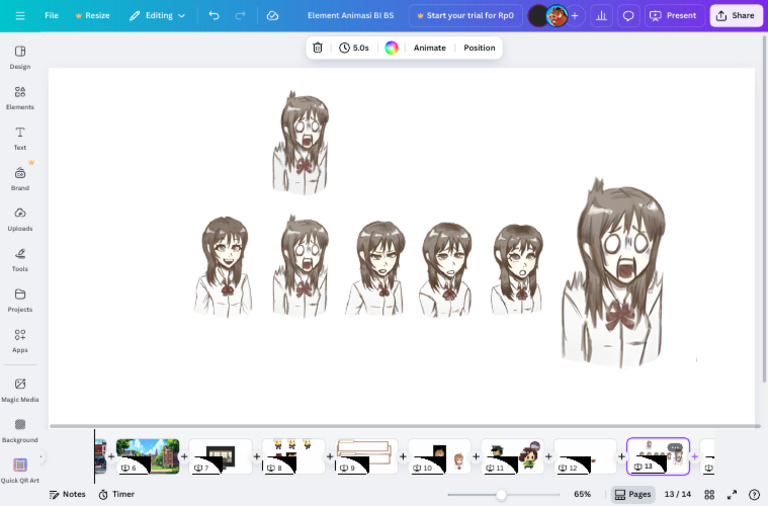Select smiling girl illustration on canvas
This screenshot has height=506, width=768.
point(223,266)
